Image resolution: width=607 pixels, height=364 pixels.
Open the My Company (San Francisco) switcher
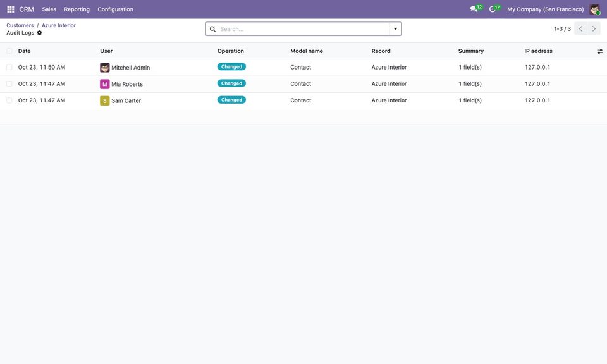545,9
